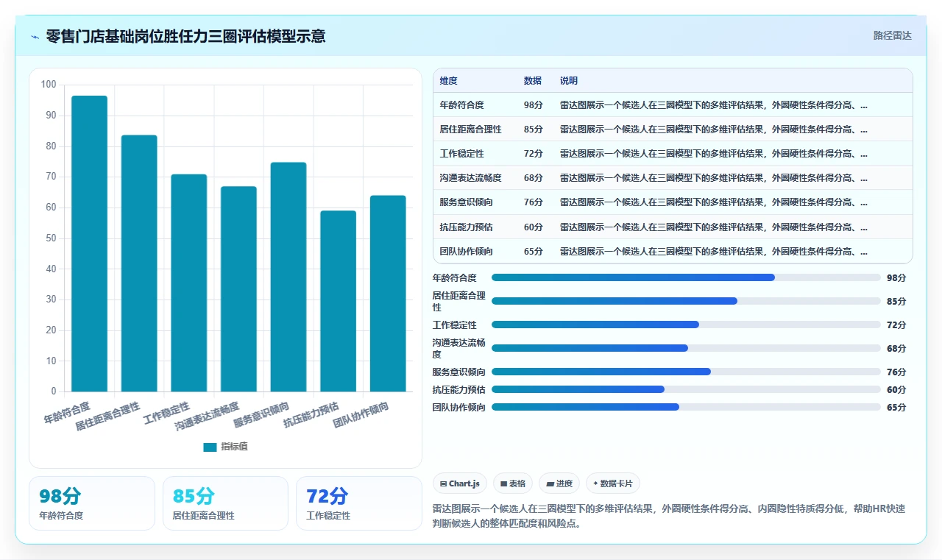942x560 pixels.
Task: Click the 路径雷达 label in header
Action: pyautogui.click(x=892, y=35)
